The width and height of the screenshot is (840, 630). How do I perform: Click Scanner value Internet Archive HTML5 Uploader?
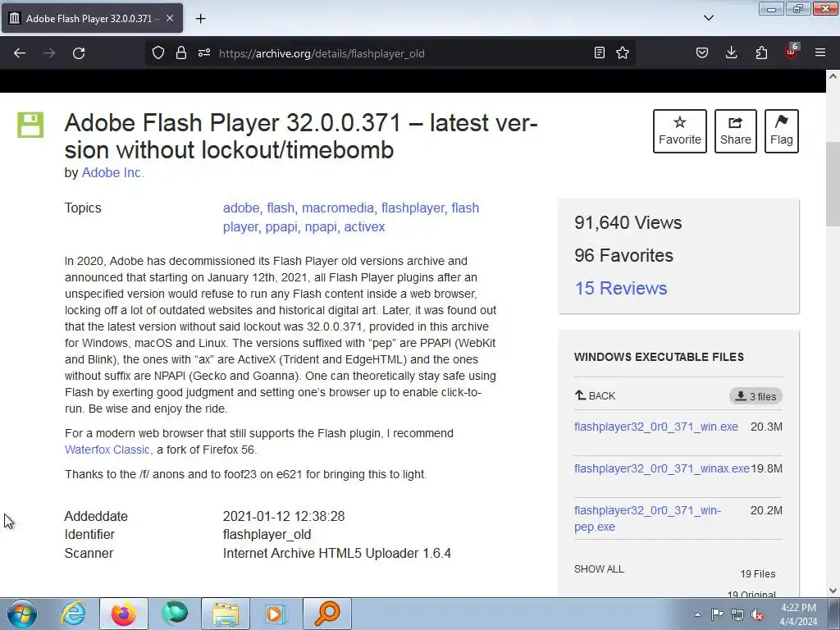pyautogui.click(x=337, y=554)
